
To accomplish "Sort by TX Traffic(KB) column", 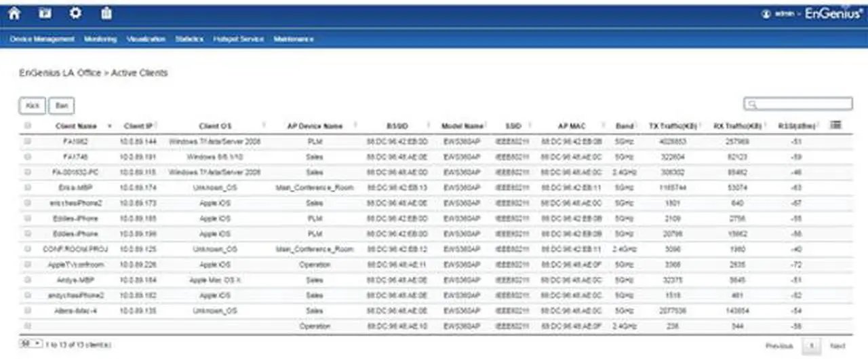I will 671,126.
